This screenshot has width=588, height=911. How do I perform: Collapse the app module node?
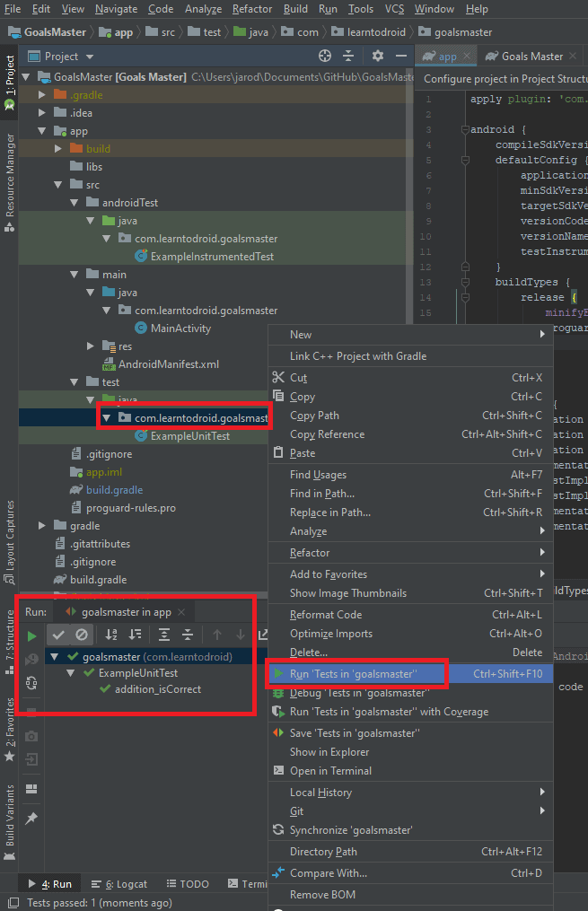(42, 131)
